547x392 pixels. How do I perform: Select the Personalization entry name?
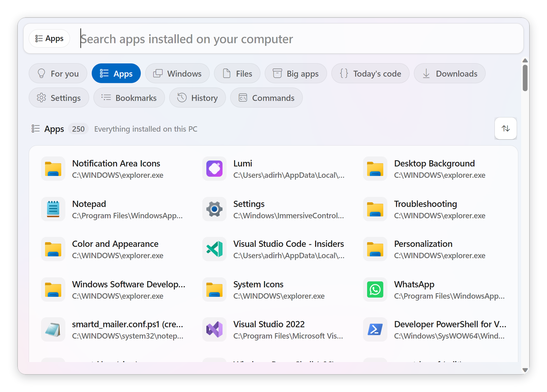pyautogui.click(x=423, y=244)
